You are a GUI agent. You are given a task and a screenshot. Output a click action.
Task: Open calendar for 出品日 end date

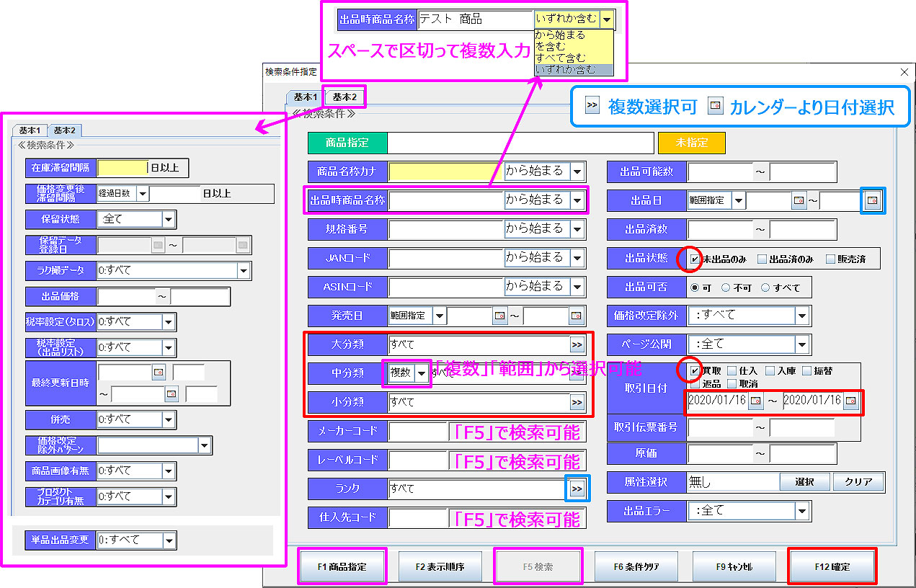pyautogui.click(x=872, y=200)
